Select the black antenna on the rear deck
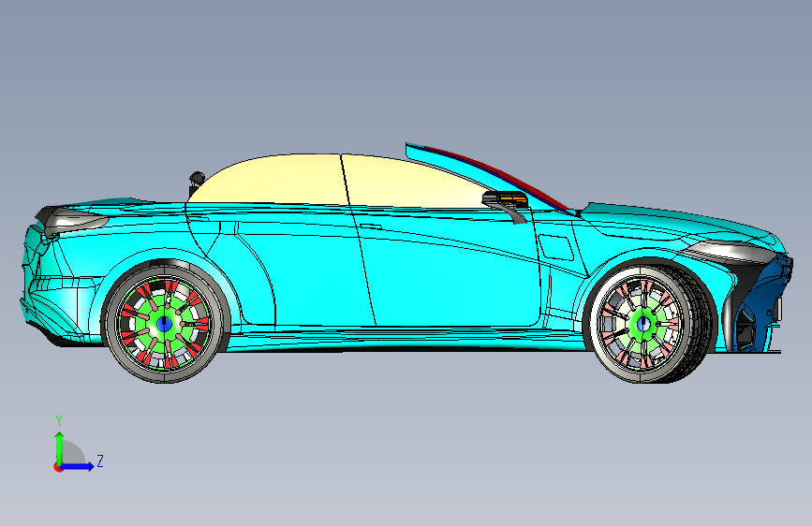The width and height of the screenshot is (812, 526). tap(196, 183)
